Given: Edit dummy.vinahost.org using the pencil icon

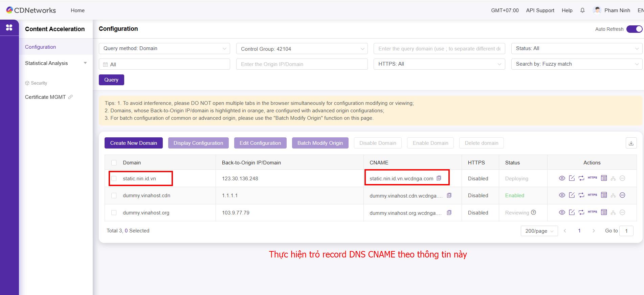Looking at the screenshot, I should [x=572, y=212].
